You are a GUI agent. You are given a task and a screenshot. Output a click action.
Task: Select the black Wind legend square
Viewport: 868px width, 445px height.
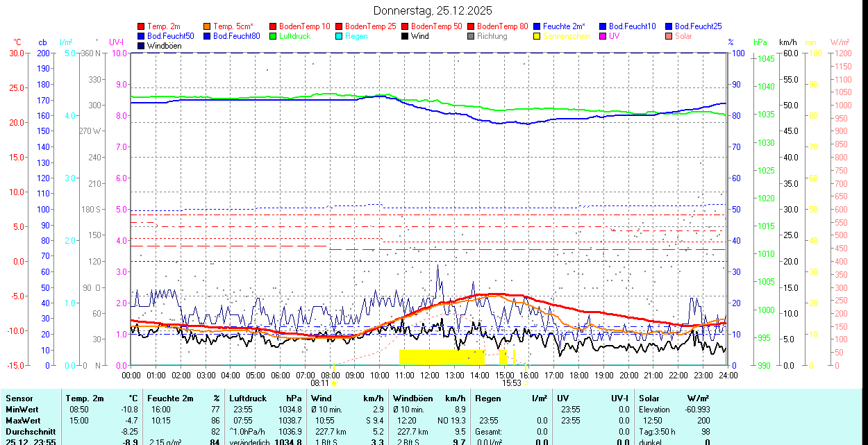pyautogui.click(x=406, y=36)
